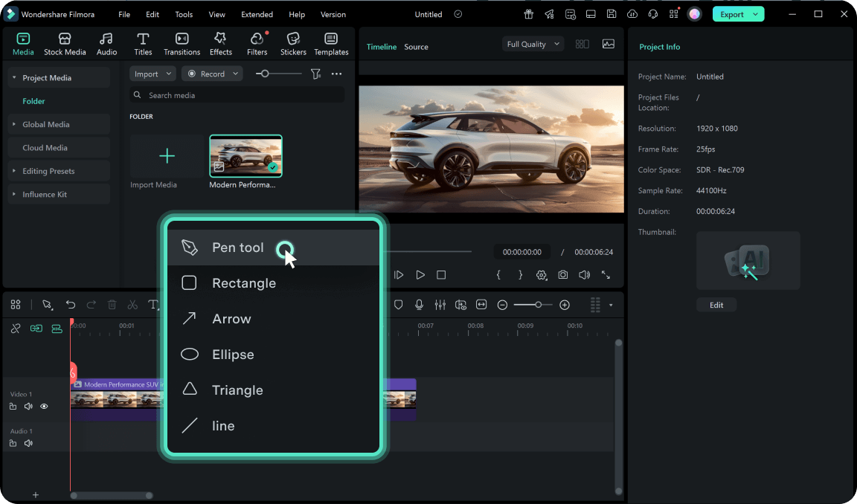The image size is (857, 504).
Task: Adjust the timeline zoom slider
Action: [x=539, y=305]
